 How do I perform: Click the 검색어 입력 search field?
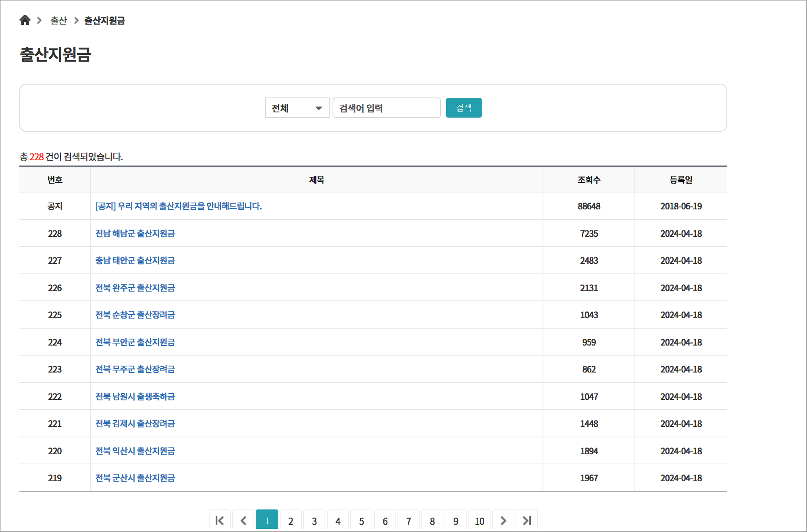tap(386, 108)
